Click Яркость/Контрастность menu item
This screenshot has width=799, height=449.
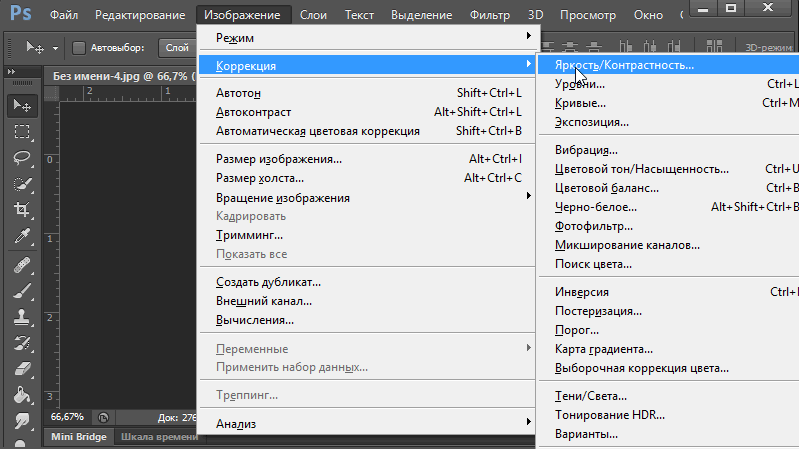tap(624, 65)
